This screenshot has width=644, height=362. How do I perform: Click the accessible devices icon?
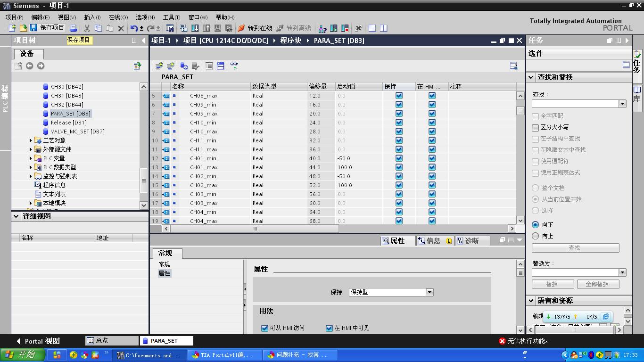point(322,28)
